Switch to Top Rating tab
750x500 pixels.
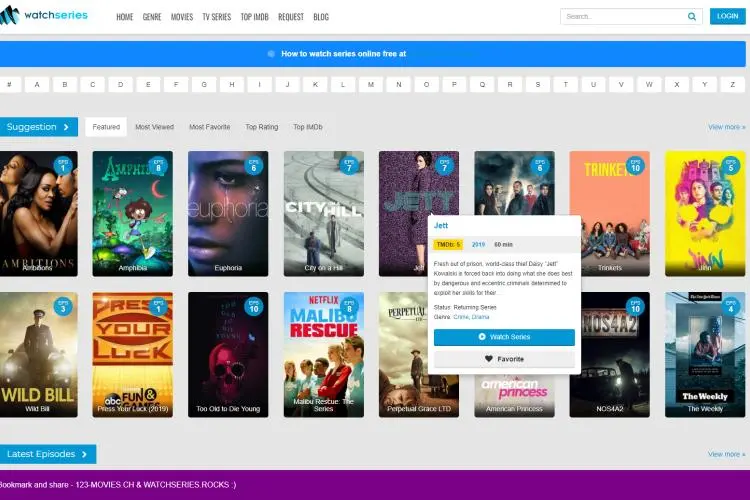[x=262, y=127]
